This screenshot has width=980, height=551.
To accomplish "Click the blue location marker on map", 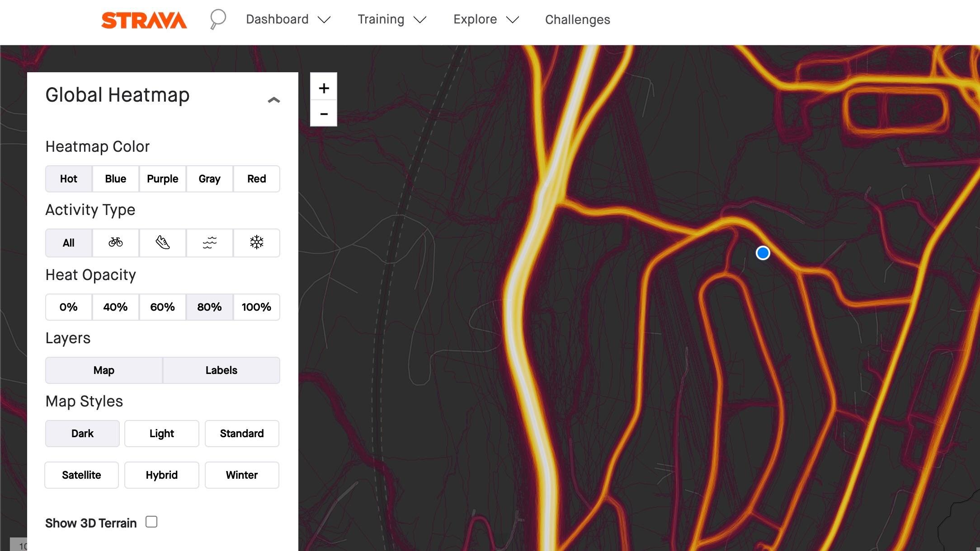I will [763, 253].
